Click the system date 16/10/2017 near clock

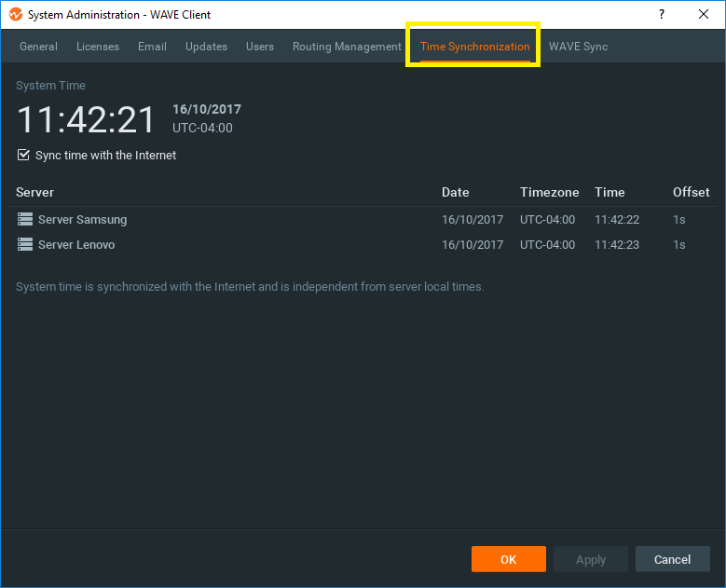(207, 109)
